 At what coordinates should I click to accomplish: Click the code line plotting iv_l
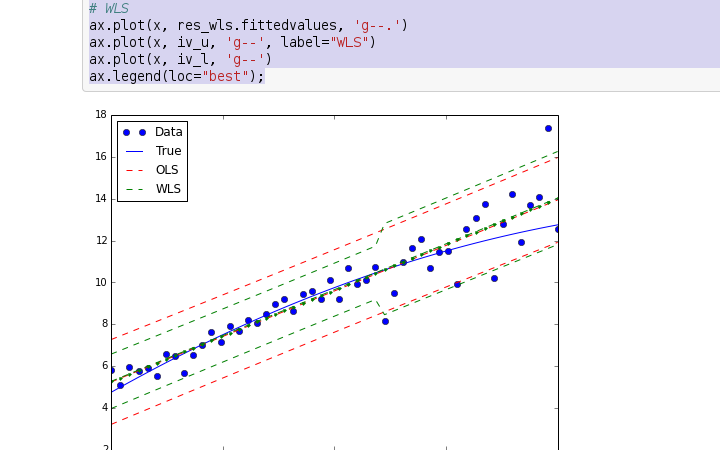tap(180, 59)
